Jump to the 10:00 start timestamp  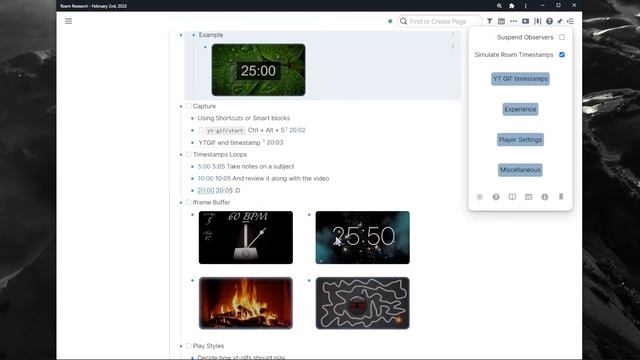tap(206, 178)
